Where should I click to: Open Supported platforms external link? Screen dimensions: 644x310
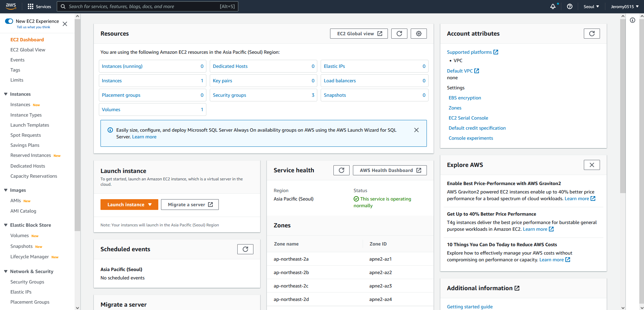coord(473,52)
